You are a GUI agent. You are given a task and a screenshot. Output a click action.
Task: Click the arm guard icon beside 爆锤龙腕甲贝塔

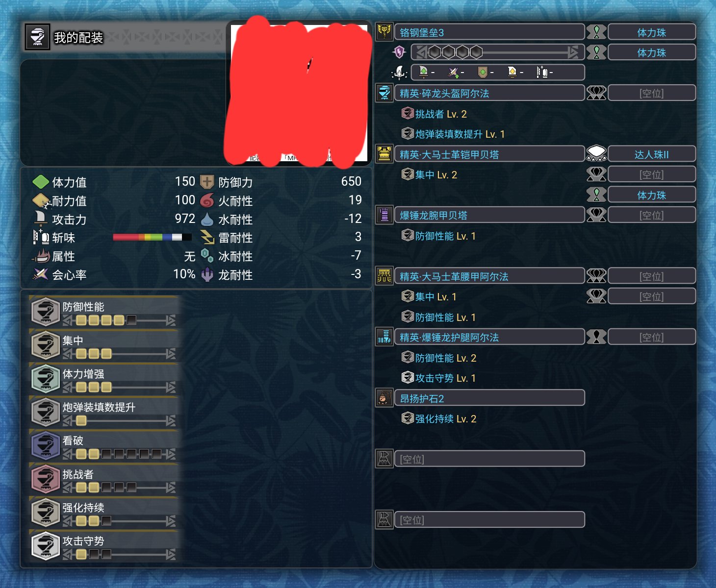384,215
